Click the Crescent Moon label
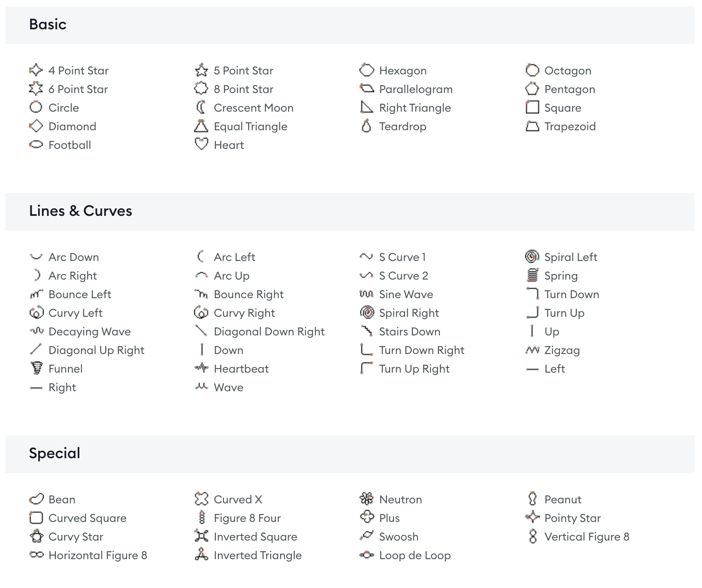The height and width of the screenshot is (588, 702). click(254, 108)
